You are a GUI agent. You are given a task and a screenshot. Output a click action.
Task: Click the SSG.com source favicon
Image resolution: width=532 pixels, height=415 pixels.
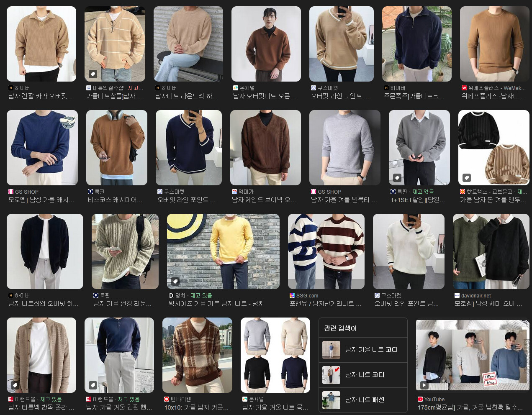(292, 295)
